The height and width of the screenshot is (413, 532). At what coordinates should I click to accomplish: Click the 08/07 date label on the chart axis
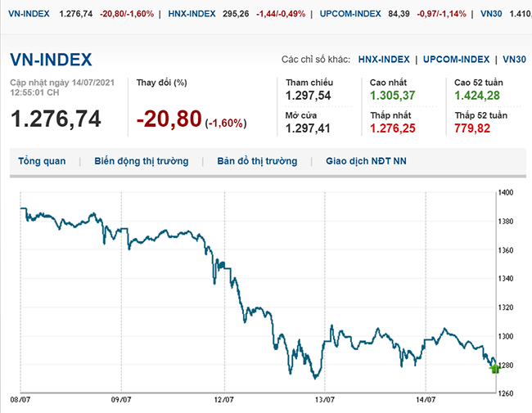pos(20,400)
